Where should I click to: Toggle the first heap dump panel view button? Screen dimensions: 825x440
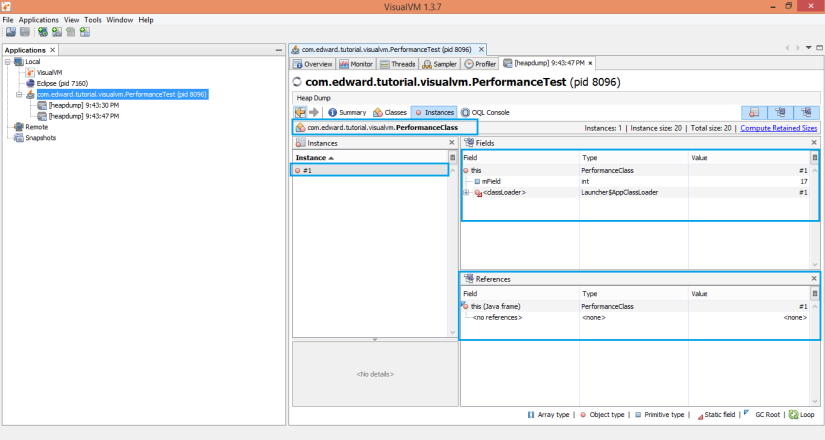tap(754, 112)
